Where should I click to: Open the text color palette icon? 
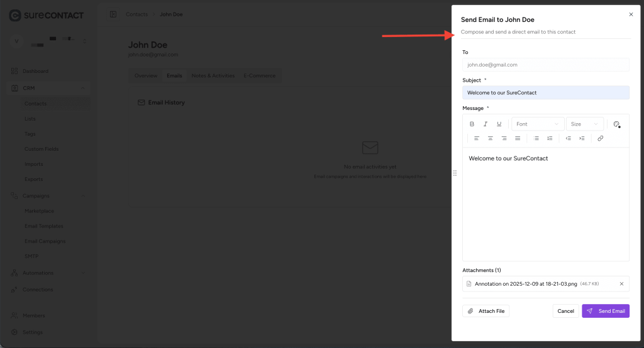tap(616, 124)
